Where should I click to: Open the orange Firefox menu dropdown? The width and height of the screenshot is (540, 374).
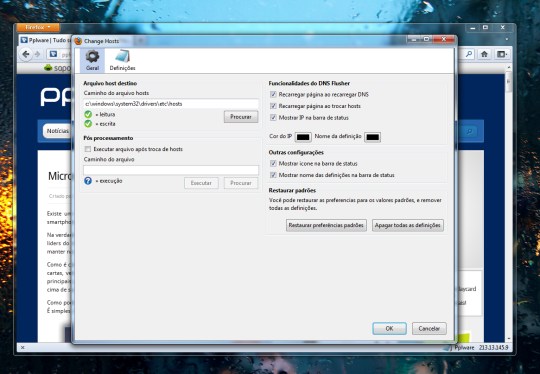[x=38, y=27]
